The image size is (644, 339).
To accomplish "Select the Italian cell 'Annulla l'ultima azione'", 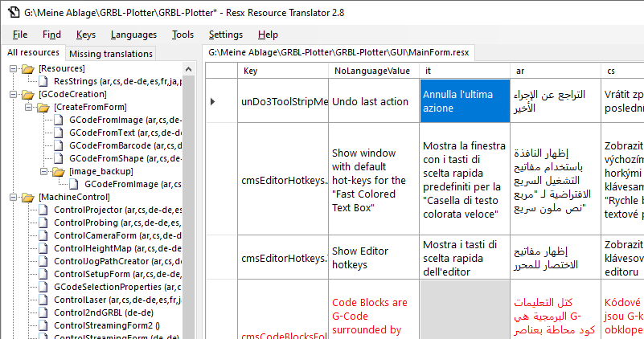I will (463, 101).
